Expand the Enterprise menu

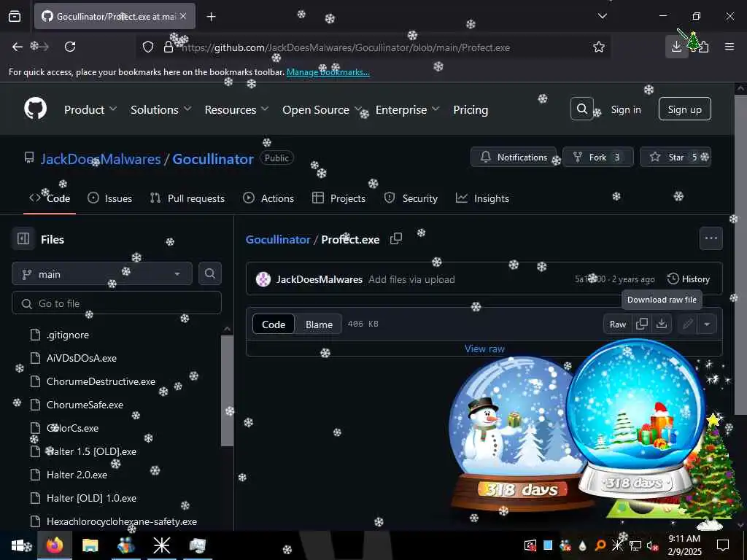(x=407, y=109)
